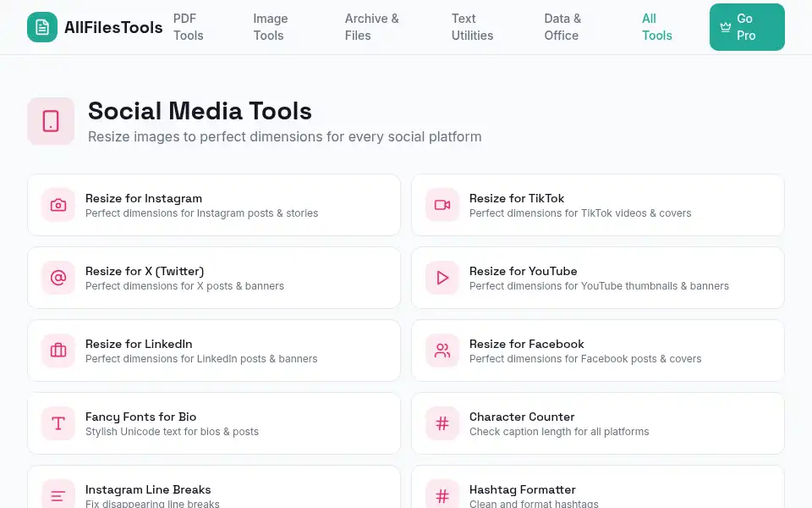Screen dimensions: 812x508
Task: Open AllFilesTools home link
Action: (x=95, y=27)
